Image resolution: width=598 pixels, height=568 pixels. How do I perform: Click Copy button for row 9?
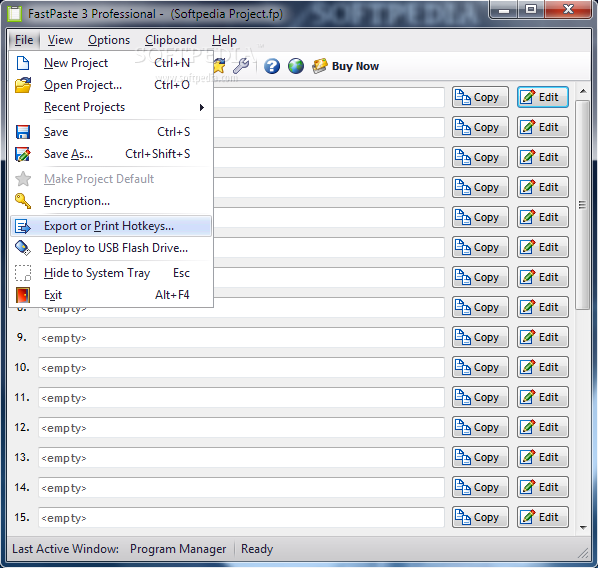coord(480,337)
